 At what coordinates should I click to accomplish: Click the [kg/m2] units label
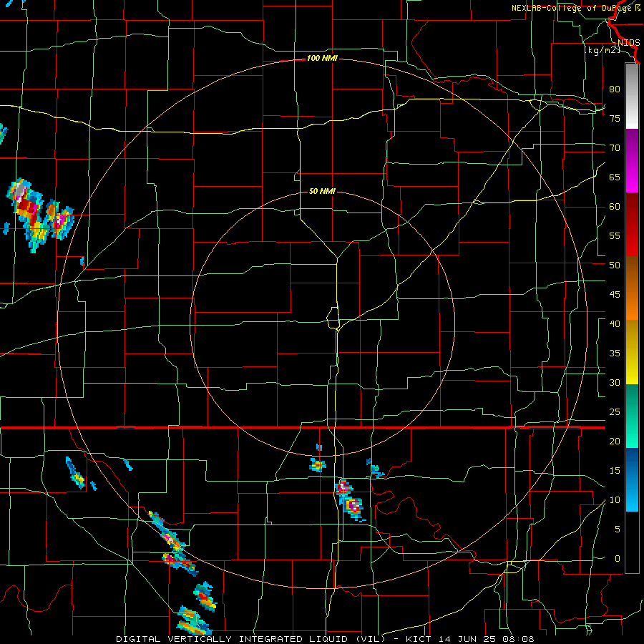(602, 50)
